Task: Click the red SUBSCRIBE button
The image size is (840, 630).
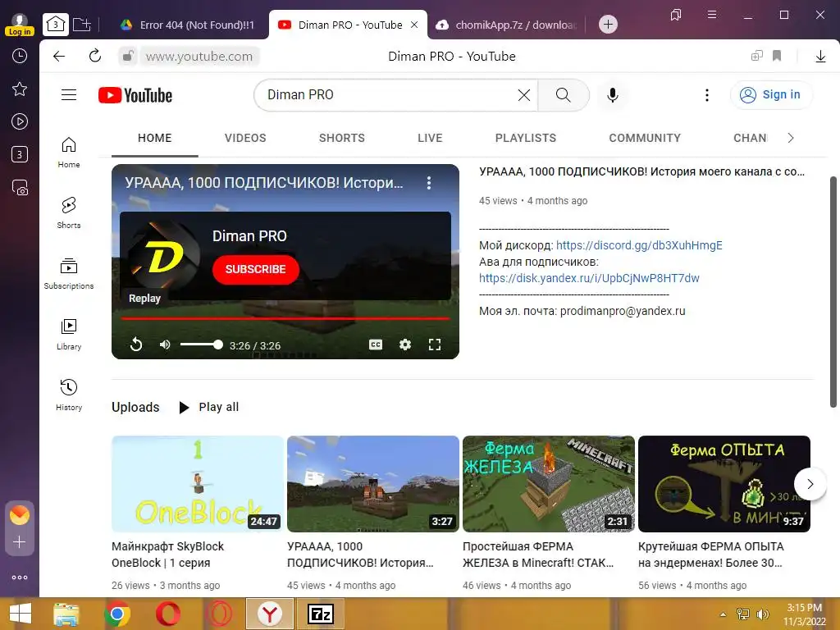Action: [x=255, y=269]
